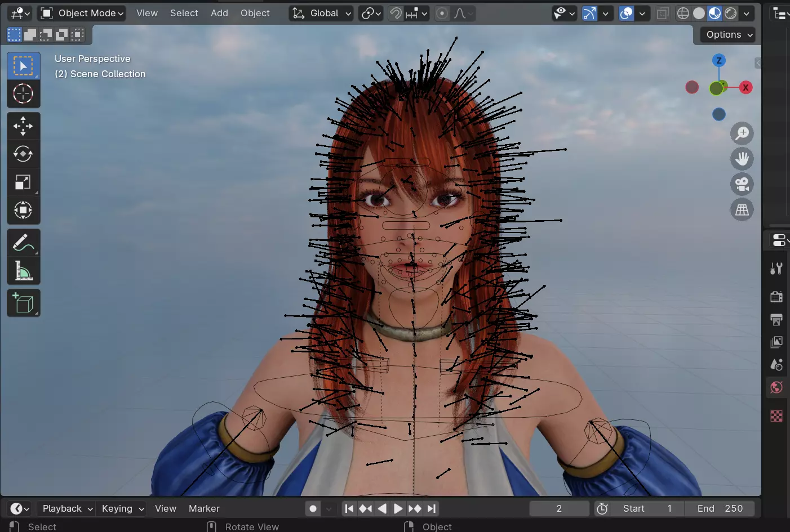The image size is (790, 532).
Task: Open the 3D viewport editor type dropdown
Action: [x=21, y=13]
